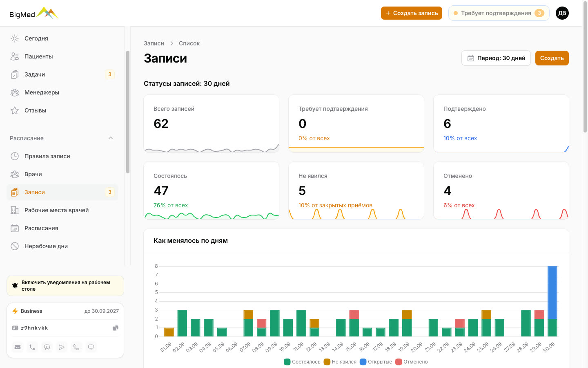Image resolution: width=588 pixels, height=368 pixels.
Task: Toggle the Открытые legend entry
Action: tap(376, 362)
